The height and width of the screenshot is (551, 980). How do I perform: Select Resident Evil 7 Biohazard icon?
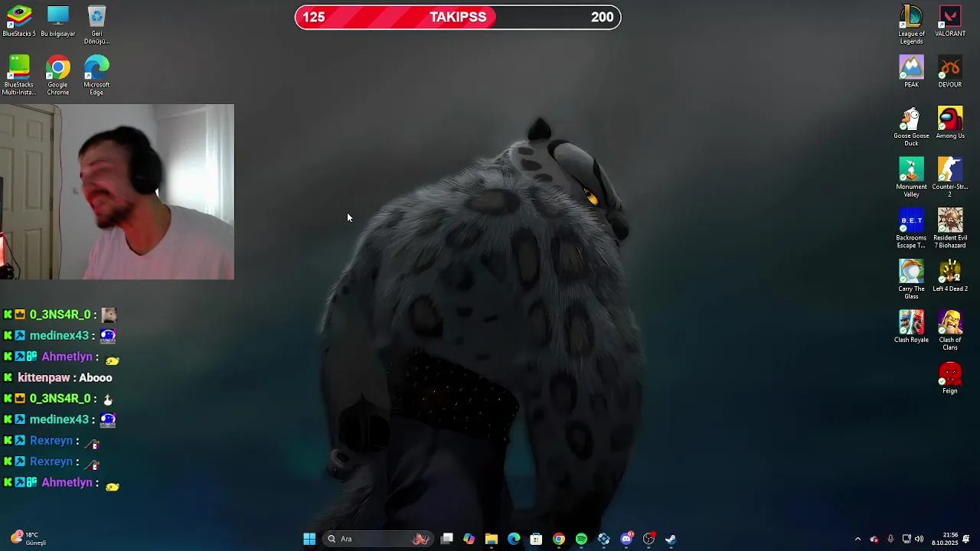(x=950, y=228)
